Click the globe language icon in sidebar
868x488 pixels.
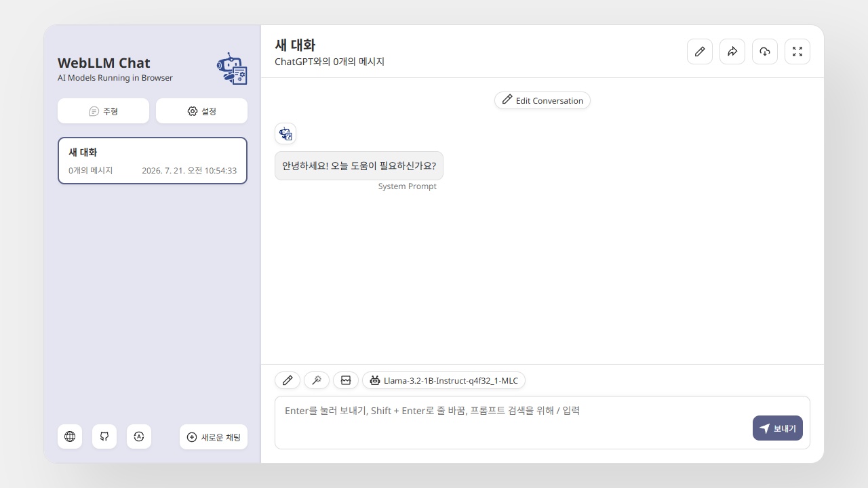tap(70, 436)
